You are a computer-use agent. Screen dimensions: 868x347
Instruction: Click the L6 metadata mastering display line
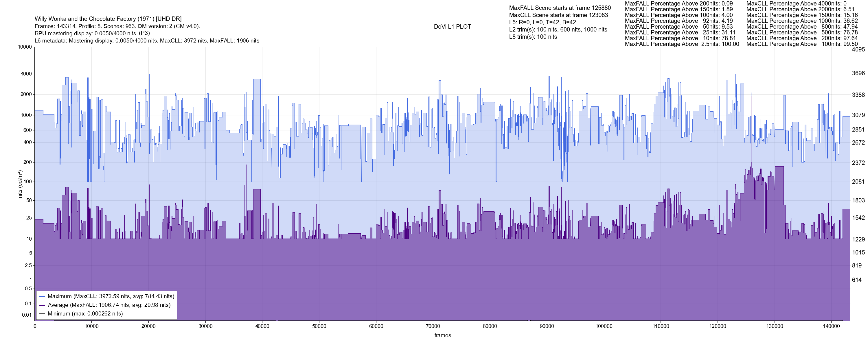click(x=147, y=41)
